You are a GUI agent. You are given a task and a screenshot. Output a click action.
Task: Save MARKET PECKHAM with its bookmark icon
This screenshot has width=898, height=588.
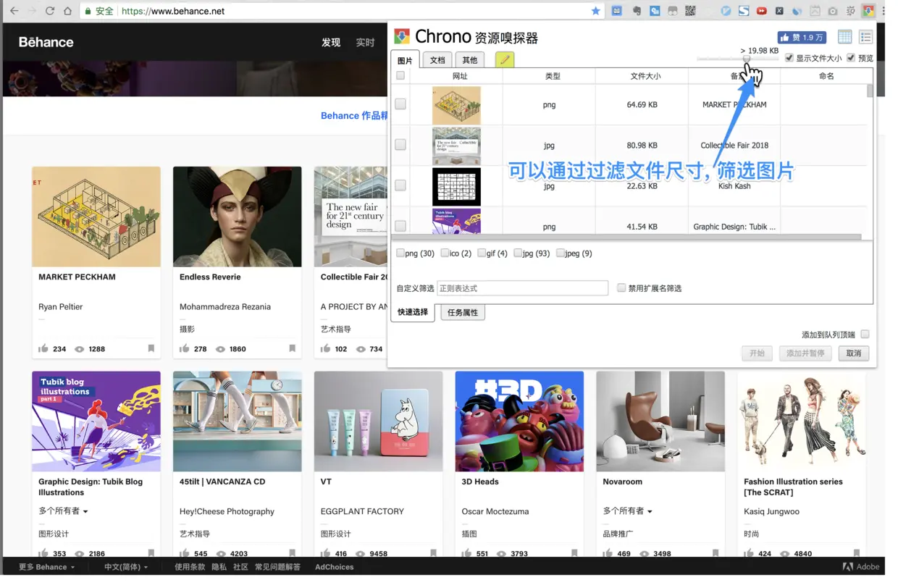151,348
